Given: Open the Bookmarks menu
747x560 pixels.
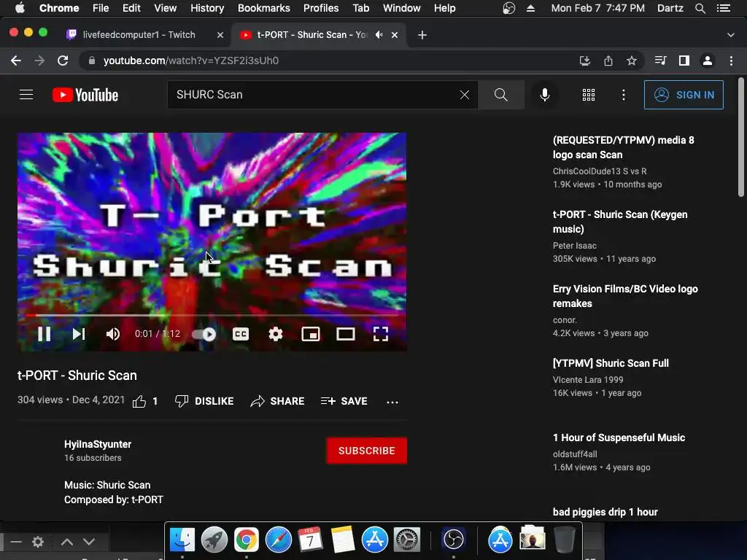Looking at the screenshot, I should point(264,8).
